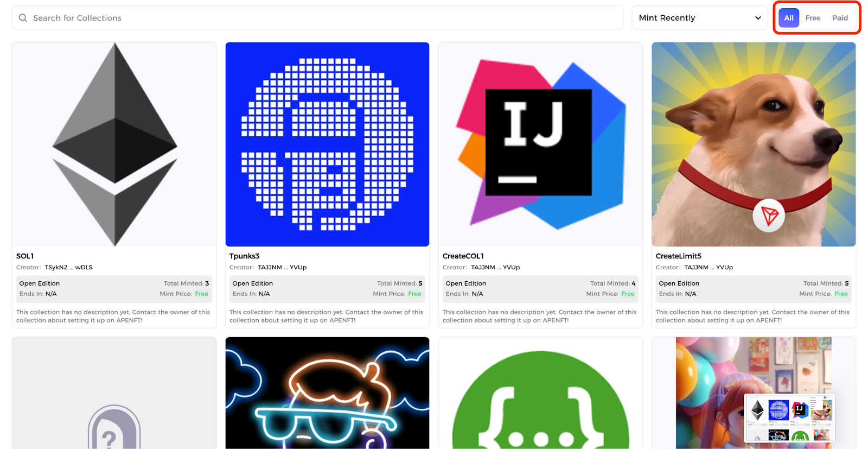The height and width of the screenshot is (449, 868).
Task: Select the All filter tab
Action: [x=789, y=18]
